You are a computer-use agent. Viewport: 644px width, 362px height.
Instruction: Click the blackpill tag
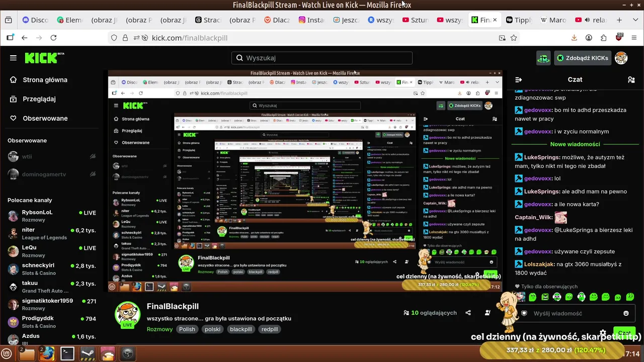click(x=241, y=329)
